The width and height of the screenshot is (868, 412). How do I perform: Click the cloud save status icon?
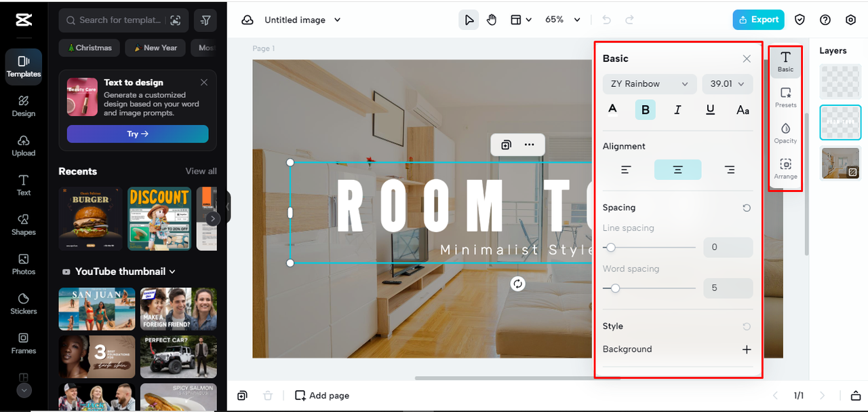click(248, 20)
